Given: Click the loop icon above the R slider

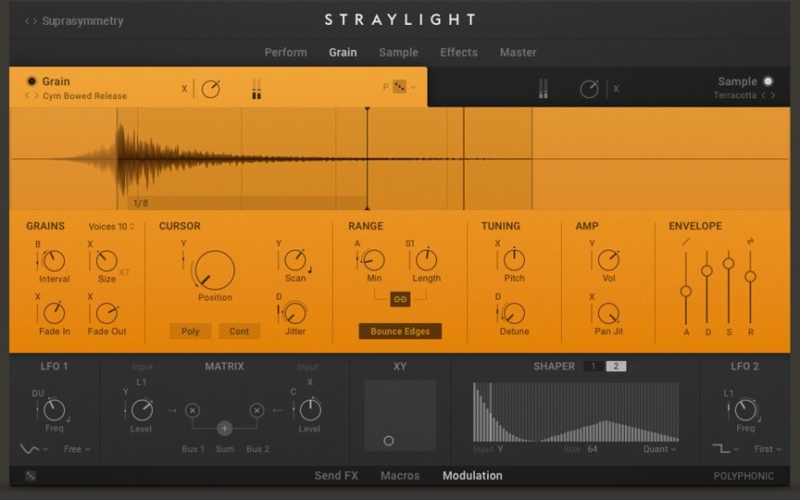Looking at the screenshot, I should pyautogui.click(x=750, y=241).
